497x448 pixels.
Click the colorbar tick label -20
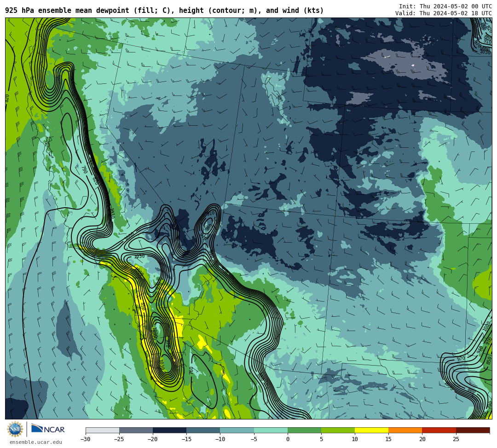153,439
